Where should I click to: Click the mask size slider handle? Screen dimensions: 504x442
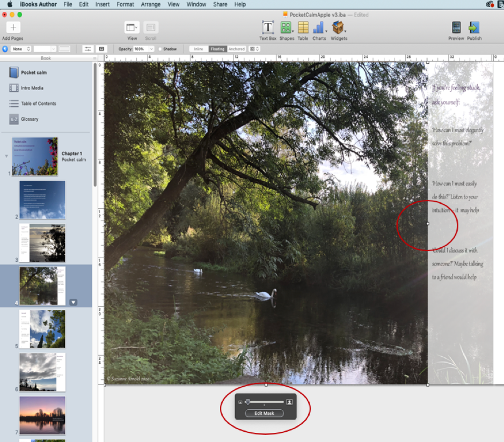247,402
